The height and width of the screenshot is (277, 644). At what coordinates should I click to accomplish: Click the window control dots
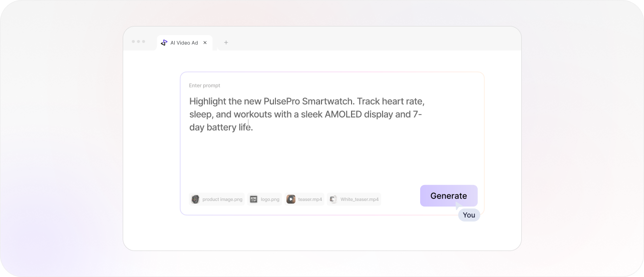[139, 41]
